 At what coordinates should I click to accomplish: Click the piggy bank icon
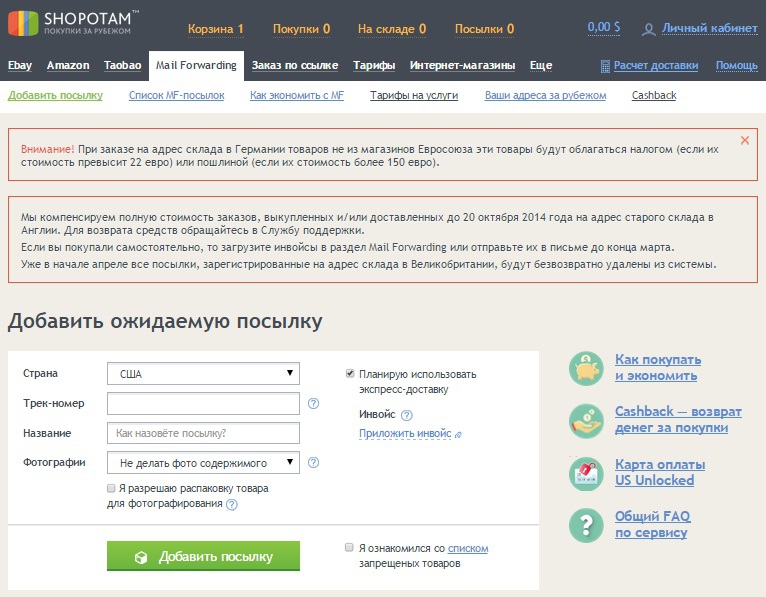coord(586,368)
